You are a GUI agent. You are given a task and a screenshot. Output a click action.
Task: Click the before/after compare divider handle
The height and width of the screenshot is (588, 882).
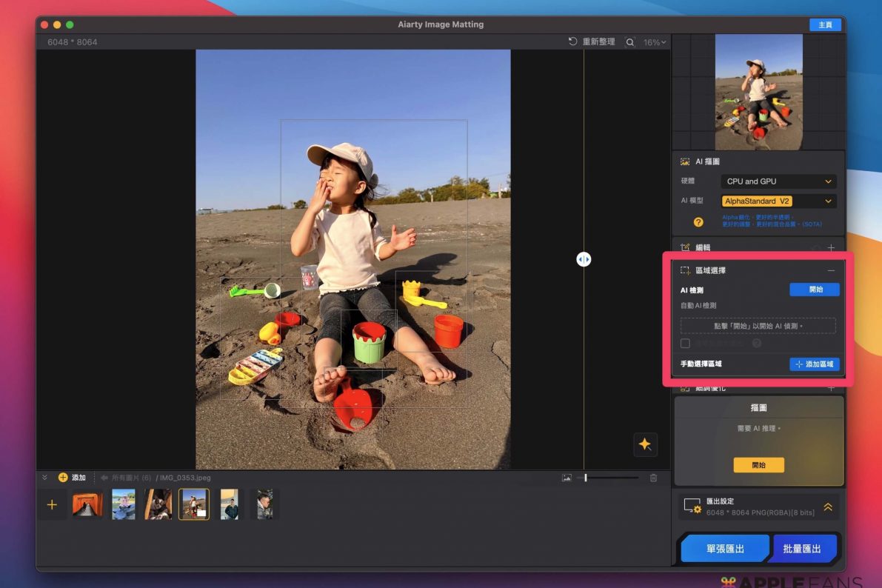coord(584,259)
